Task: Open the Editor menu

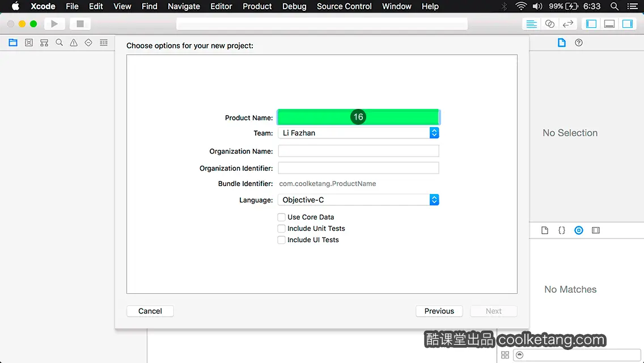Action: tap(221, 6)
